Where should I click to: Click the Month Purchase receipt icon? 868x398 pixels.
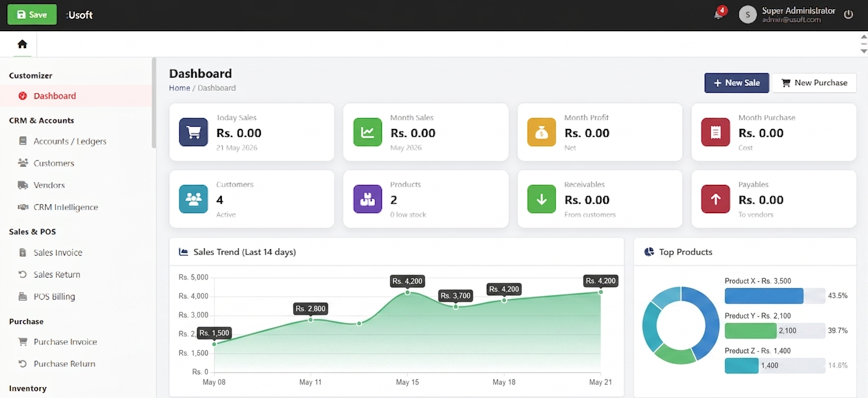tap(716, 132)
